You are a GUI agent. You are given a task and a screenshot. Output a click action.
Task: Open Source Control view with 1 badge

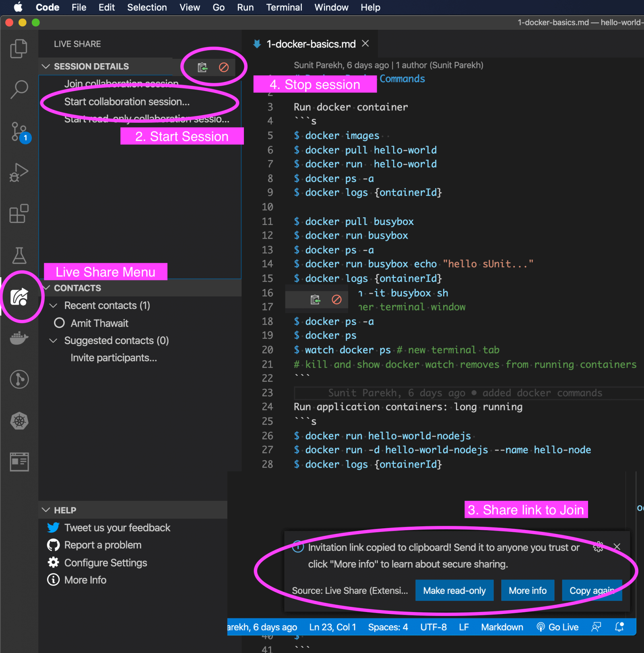click(x=19, y=132)
